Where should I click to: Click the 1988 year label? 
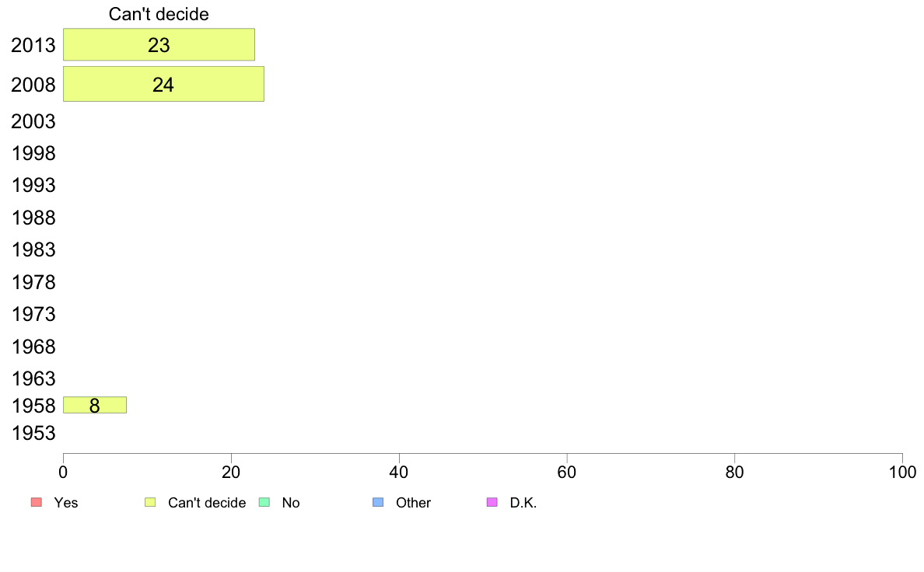point(33,218)
